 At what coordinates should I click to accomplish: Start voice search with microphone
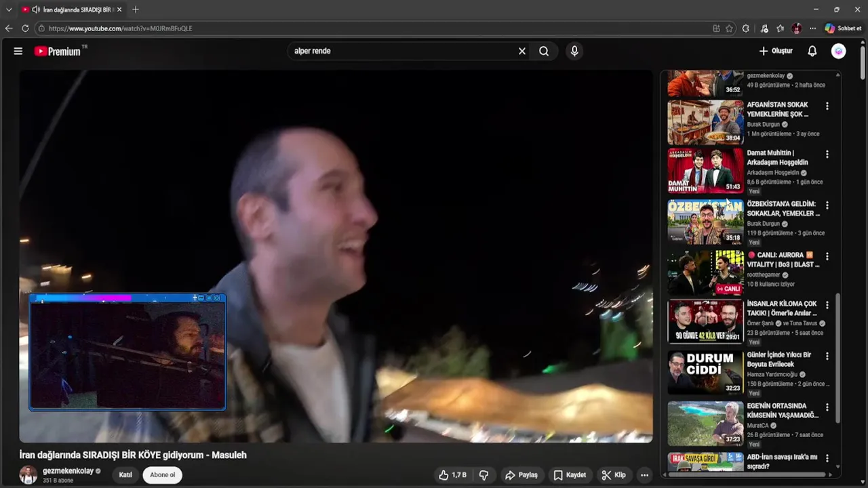[x=574, y=51]
